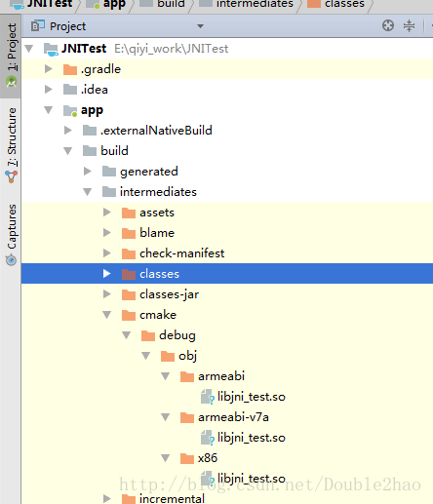Screen dimensions: 433x504
Task: Collapse the x86 folder arrow
Action: [166, 458]
